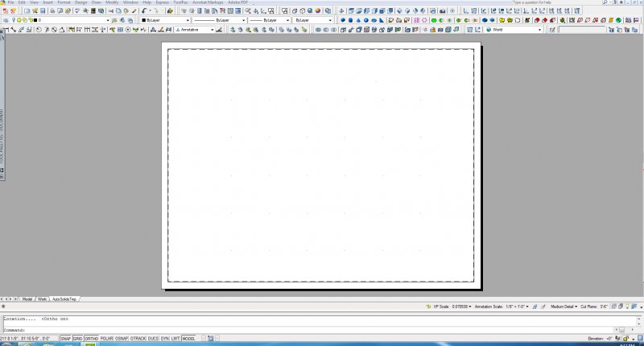The height and width of the screenshot is (346, 644).
Task: Select the Torus solid tool
Action: tap(374, 20)
